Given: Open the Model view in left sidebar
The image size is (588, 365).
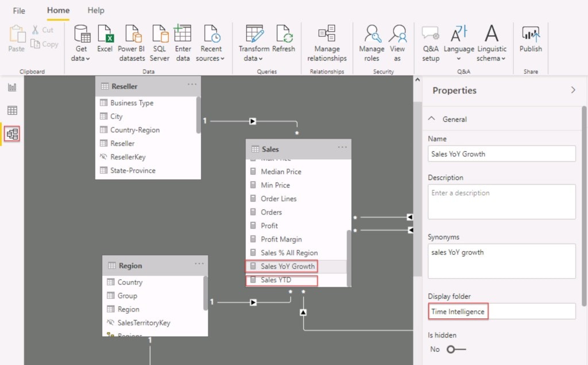Looking at the screenshot, I should (12, 134).
